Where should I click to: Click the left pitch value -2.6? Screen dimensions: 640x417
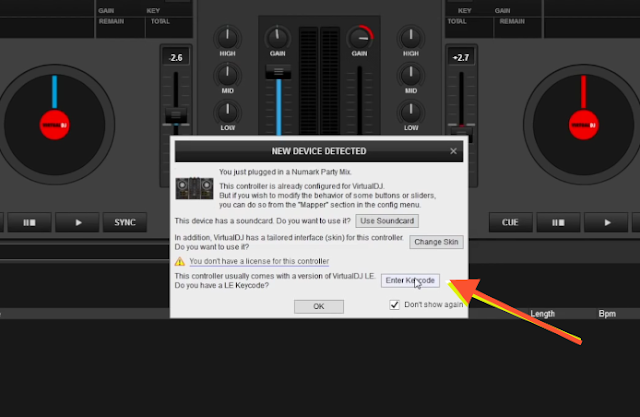pos(176,58)
